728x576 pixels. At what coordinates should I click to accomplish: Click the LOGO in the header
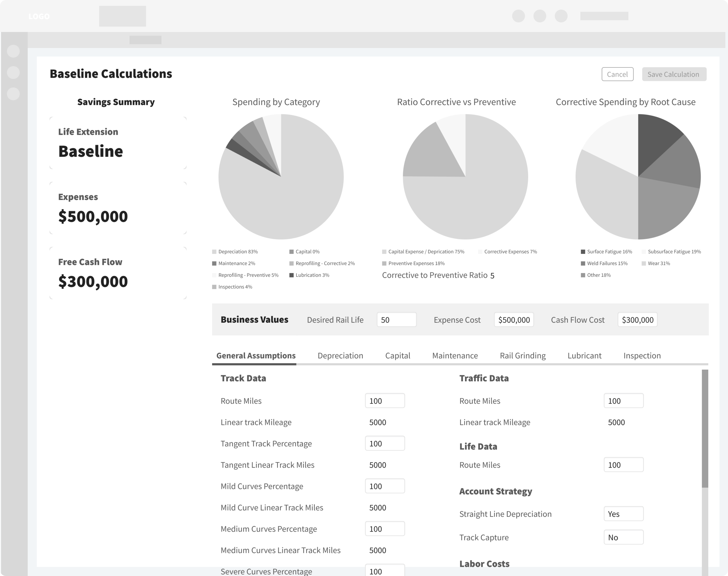pos(39,16)
